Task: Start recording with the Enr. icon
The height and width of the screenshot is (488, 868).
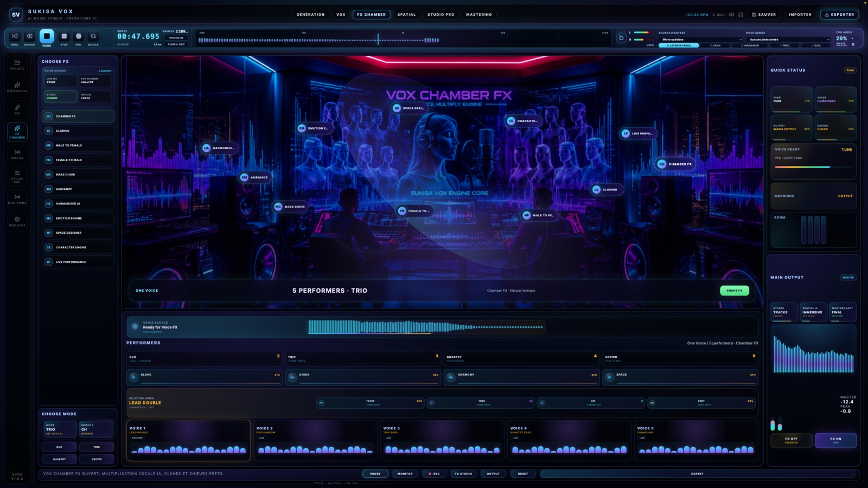Action: 79,36
